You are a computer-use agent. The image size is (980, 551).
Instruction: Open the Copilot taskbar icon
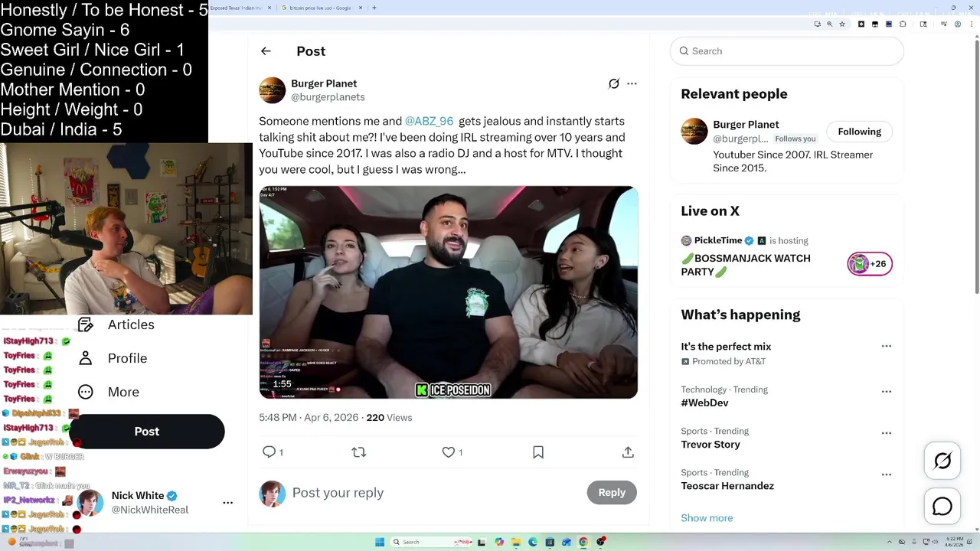[499, 542]
